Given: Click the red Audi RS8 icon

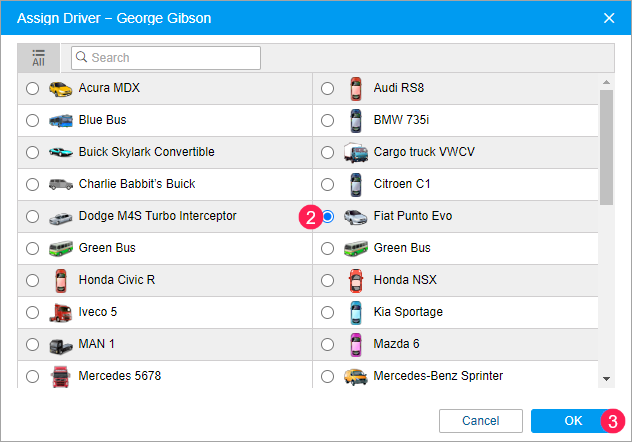Looking at the screenshot, I should point(355,88).
